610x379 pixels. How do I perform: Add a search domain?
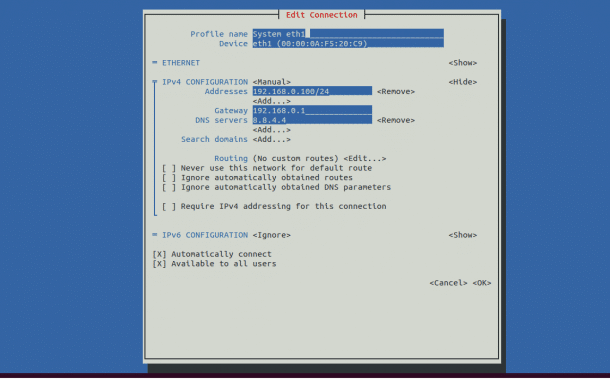coord(272,139)
